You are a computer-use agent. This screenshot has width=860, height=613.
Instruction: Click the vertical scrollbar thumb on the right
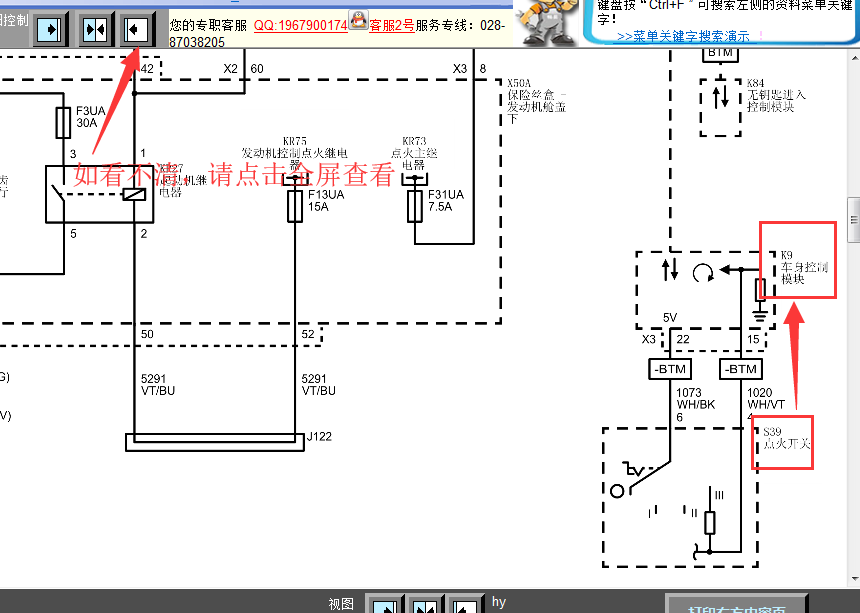[853, 220]
